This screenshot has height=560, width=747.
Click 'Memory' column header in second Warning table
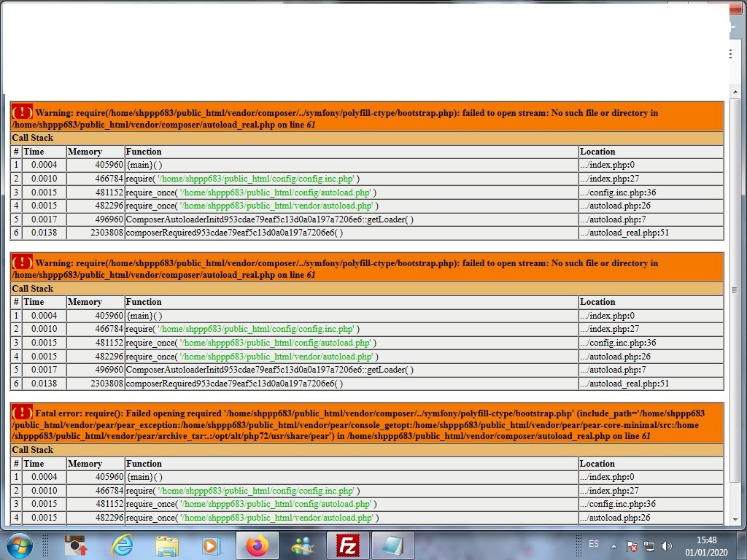click(x=85, y=302)
